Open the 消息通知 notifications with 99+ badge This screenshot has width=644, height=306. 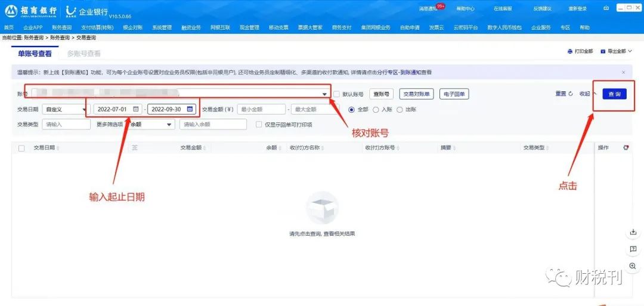pos(432,8)
